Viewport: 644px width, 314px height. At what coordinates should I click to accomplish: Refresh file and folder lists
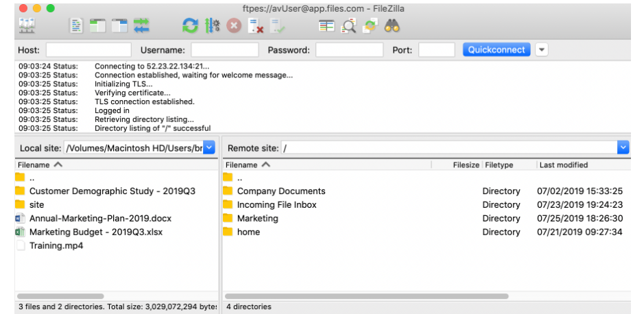[190, 26]
